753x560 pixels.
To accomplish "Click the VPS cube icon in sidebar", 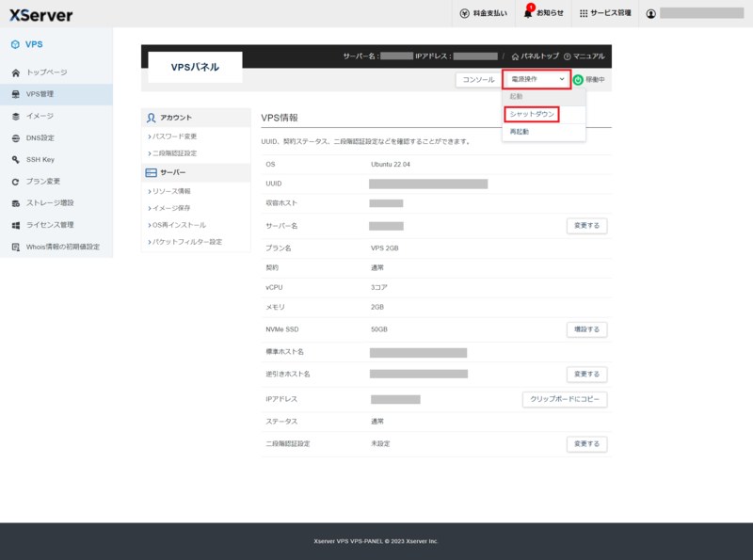I will pos(15,44).
